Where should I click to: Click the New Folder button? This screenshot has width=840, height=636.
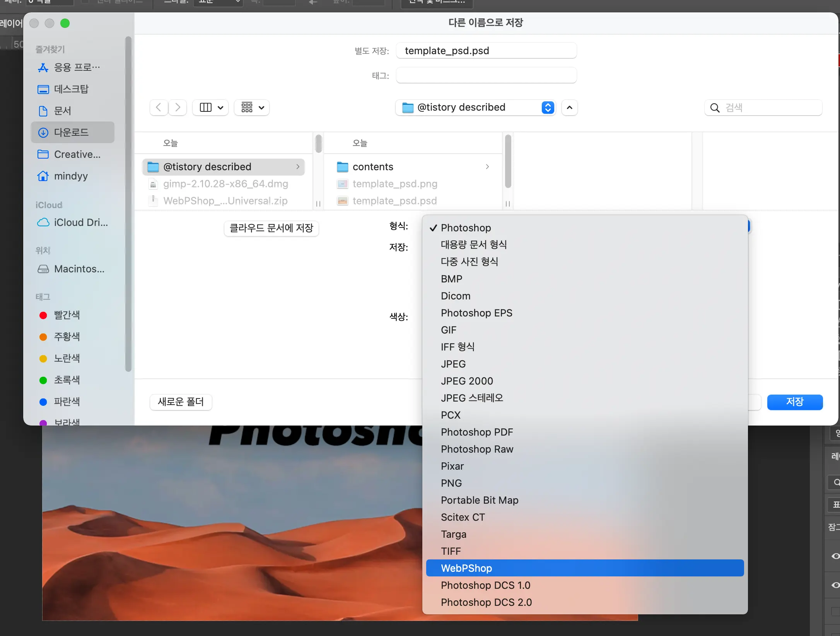click(181, 402)
